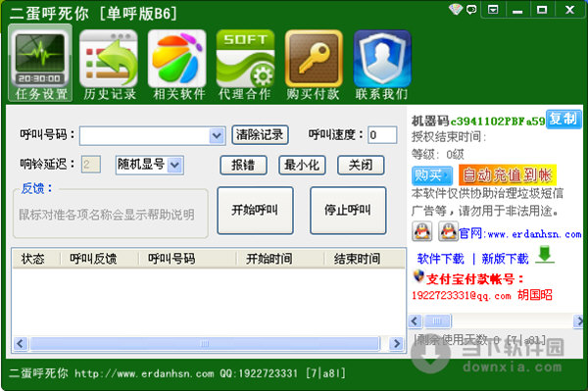The height and width of the screenshot is (391, 588).
Task: Click the 关闭 button
Action: [361, 165]
